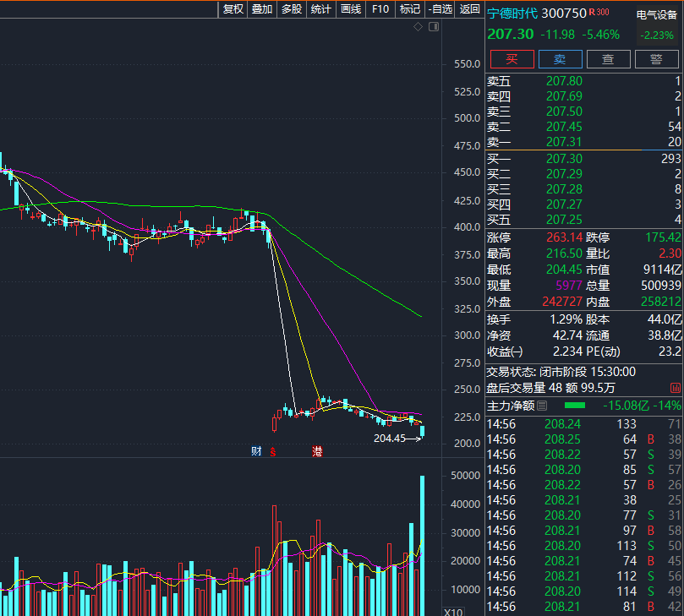This screenshot has height=616, width=684.
Task: Select the 14:56 208.21 81 B trade row
Action: tap(583, 607)
